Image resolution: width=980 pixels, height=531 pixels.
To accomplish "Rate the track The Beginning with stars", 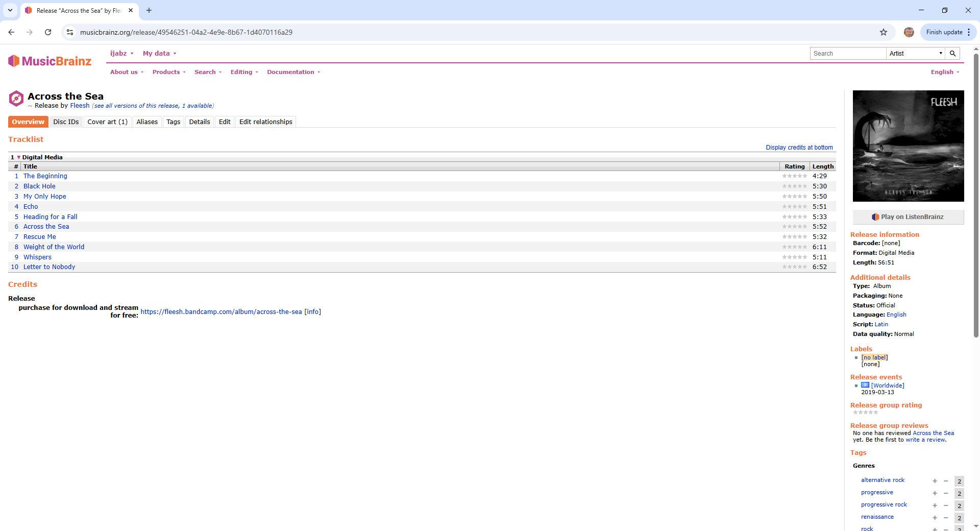I will point(794,176).
